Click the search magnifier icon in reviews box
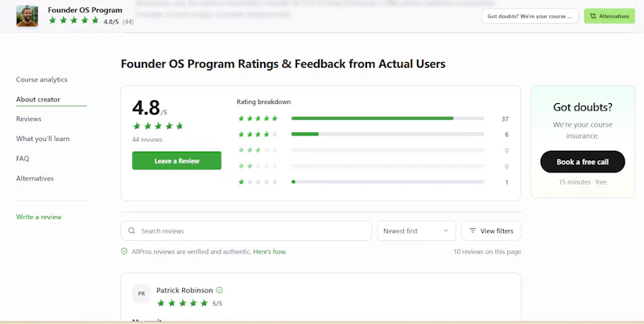 (x=131, y=231)
